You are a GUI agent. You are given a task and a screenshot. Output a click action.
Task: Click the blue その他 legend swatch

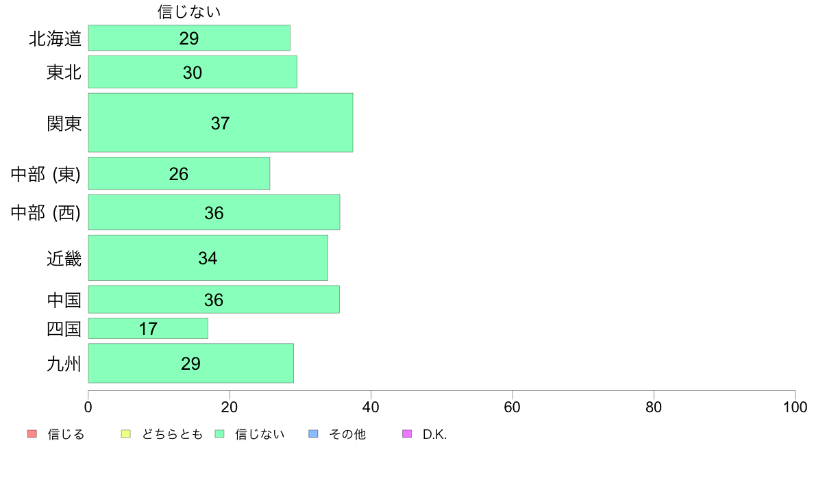click(x=314, y=434)
